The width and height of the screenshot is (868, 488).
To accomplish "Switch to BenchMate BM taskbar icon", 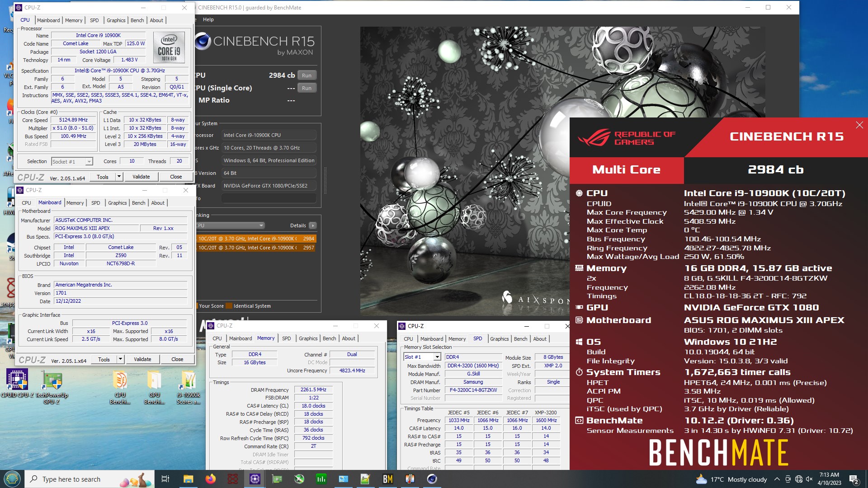I will click(x=387, y=479).
